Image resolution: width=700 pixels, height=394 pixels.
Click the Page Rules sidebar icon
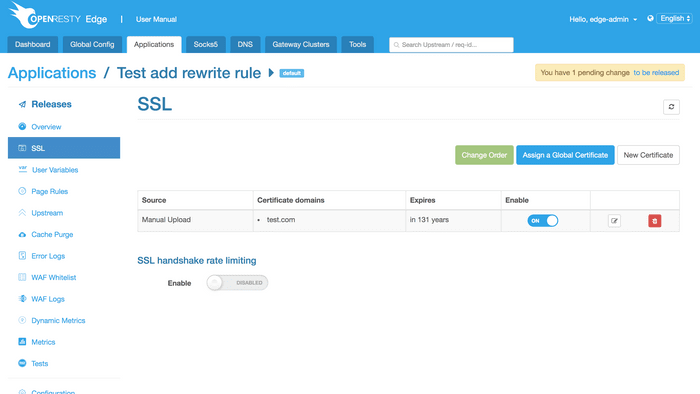[22, 191]
